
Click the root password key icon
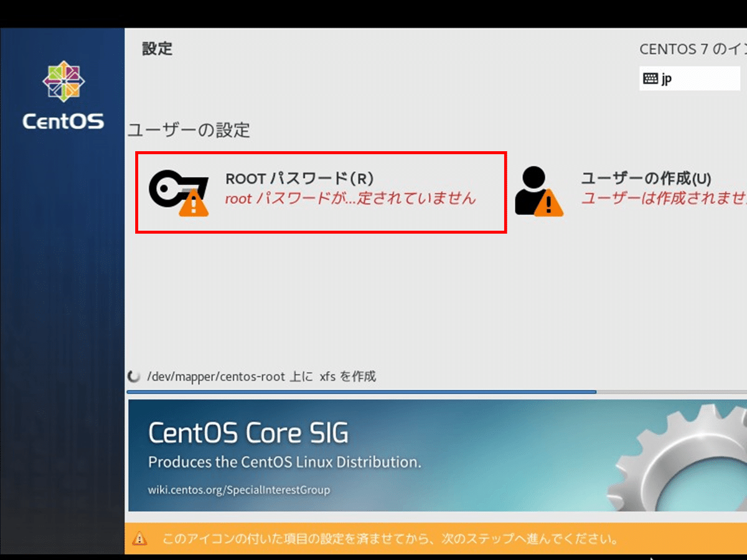tap(178, 194)
